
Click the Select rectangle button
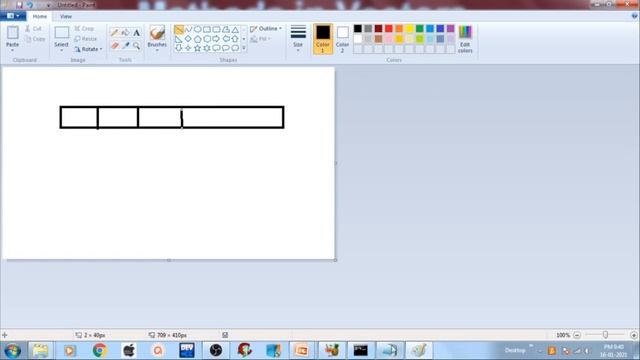coord(62,33)
